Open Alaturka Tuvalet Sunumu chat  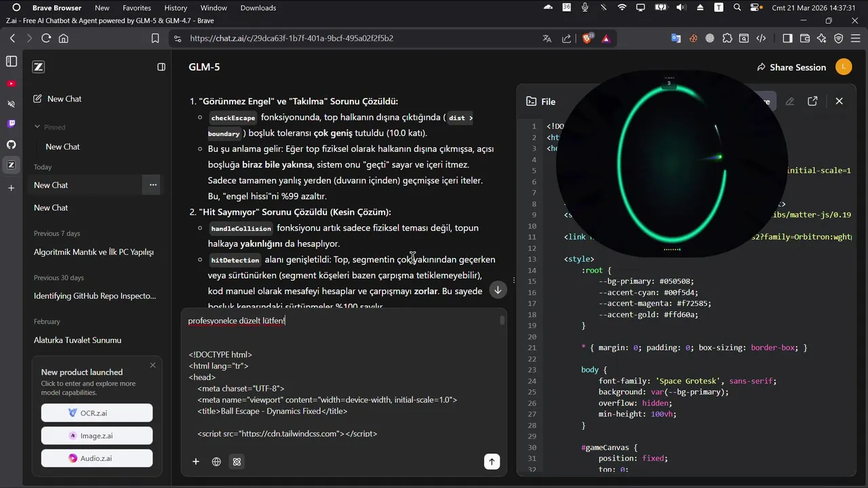point(77,340)
